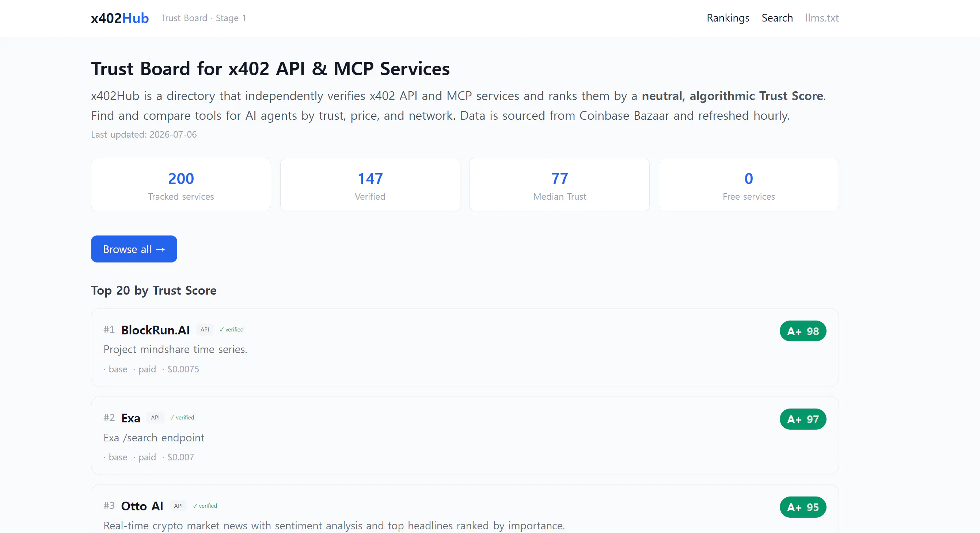Click the API tag next to Otto AI
Viewport: 980px width, 533px height.
(178, 506)
